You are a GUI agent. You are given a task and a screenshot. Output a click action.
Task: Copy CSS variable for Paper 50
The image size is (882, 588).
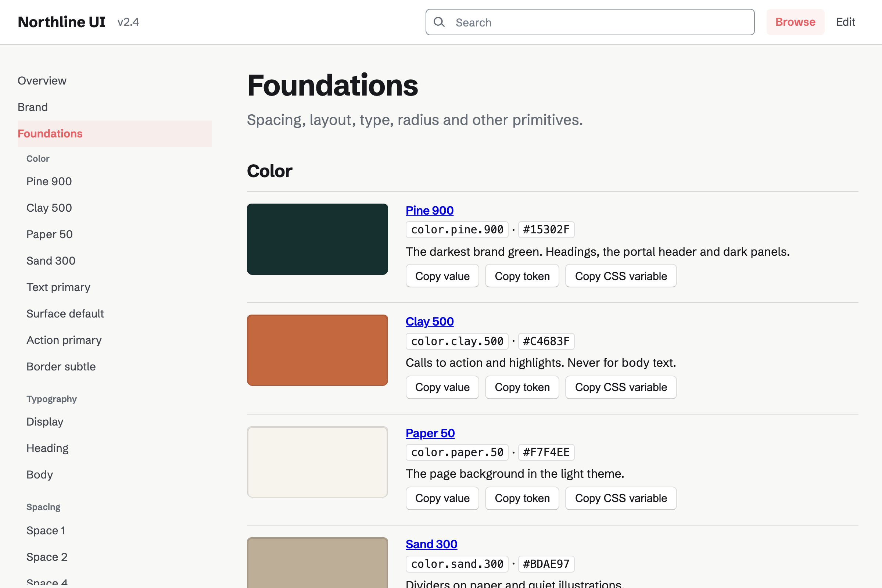click(x=621, y=498)
